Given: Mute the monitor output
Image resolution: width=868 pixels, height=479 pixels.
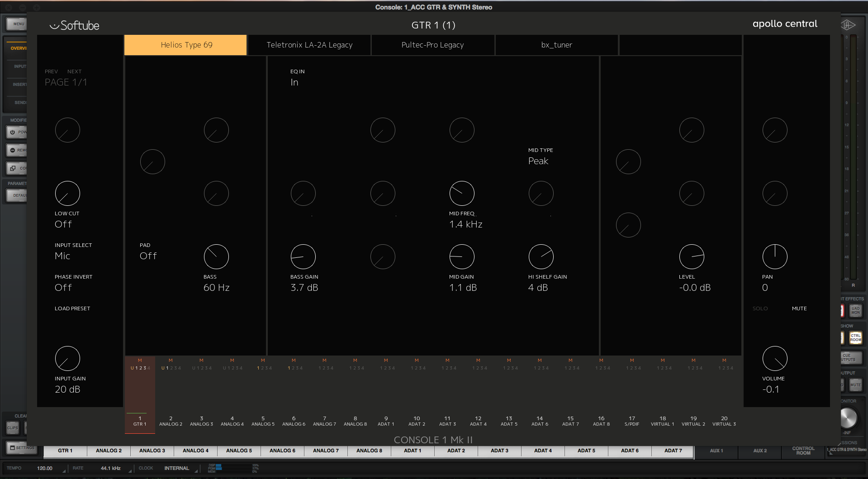Looking at the screenshot, I should pyautogui.click(x=855, y=384).
